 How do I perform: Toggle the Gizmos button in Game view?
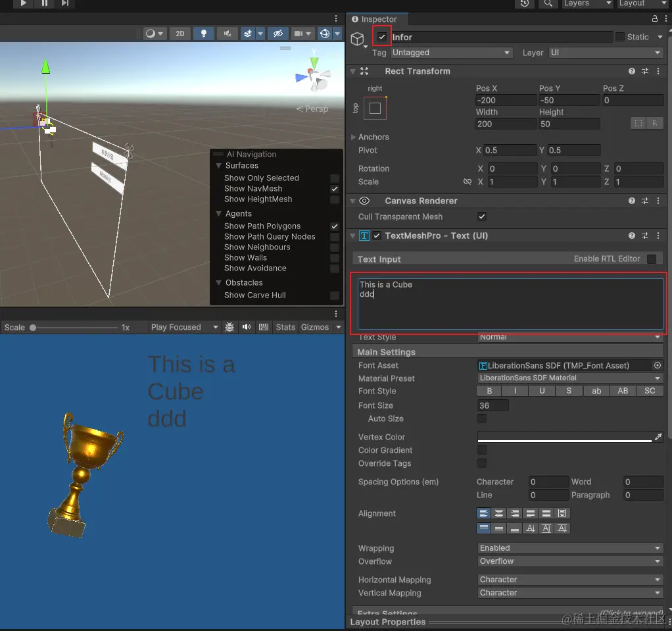(x=315, y=327)
